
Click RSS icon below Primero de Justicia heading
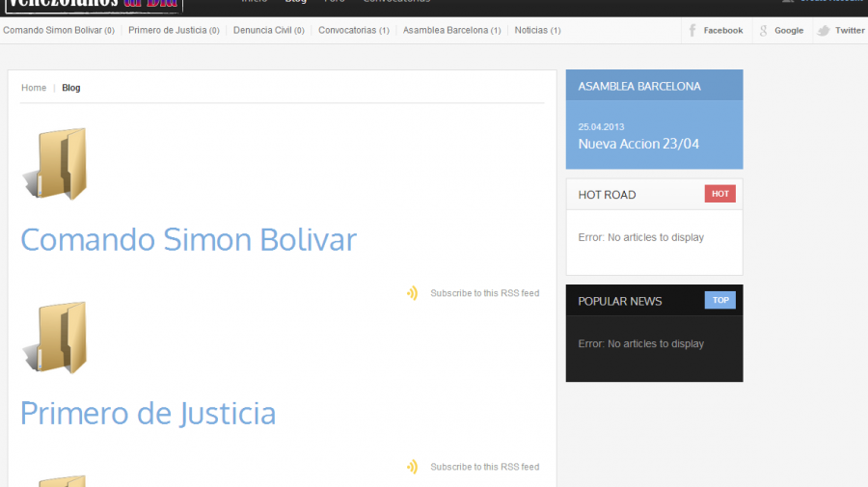tap(412, 467)
